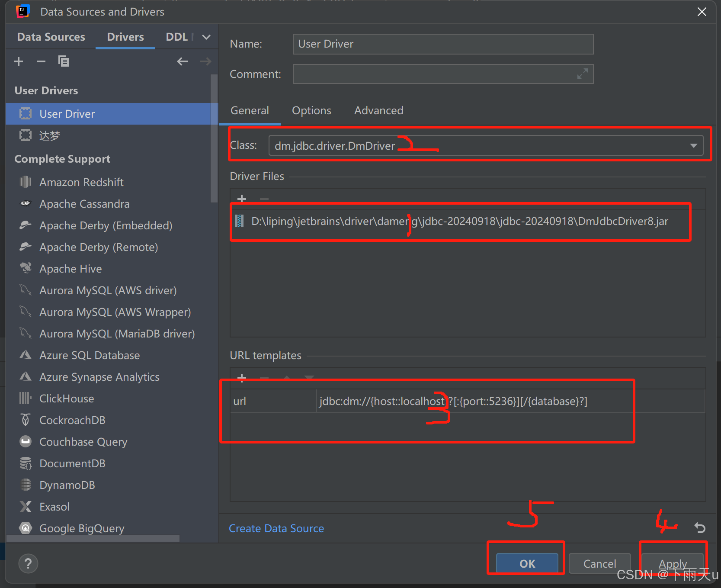Click the Google BigQuery icon

pos(26,528)
